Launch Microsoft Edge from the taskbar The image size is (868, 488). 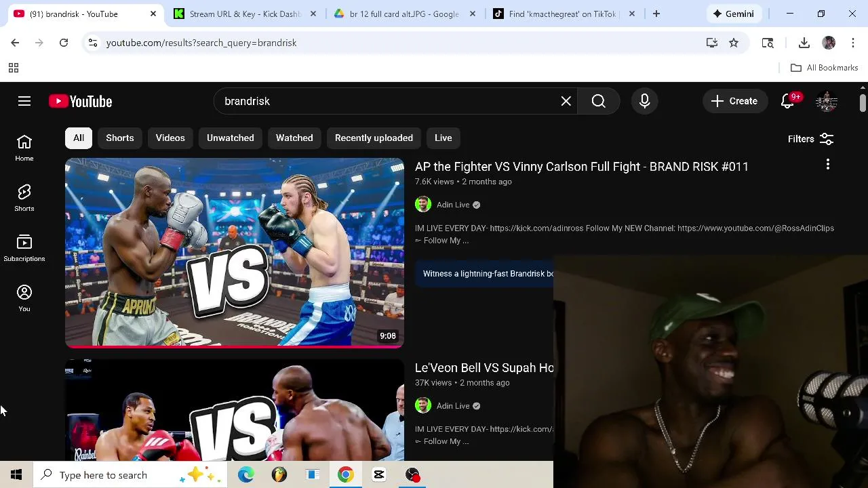(x=245, y=474)
